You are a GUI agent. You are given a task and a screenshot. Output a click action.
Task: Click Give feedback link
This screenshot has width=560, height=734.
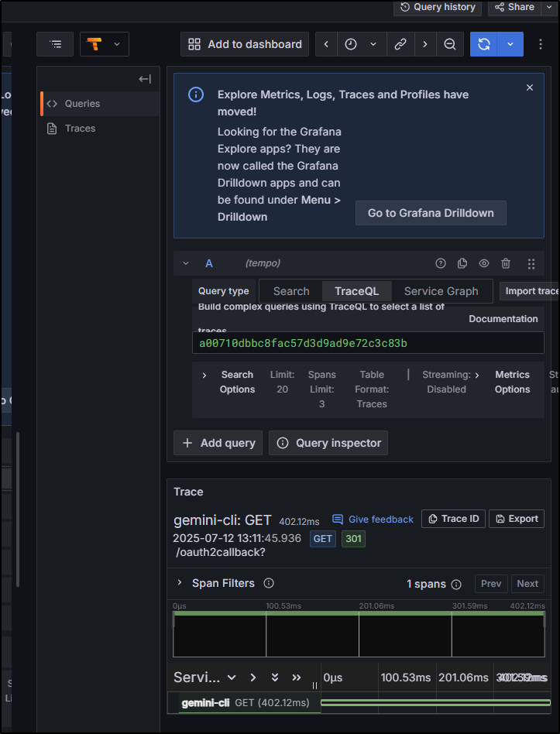point(373,519)
